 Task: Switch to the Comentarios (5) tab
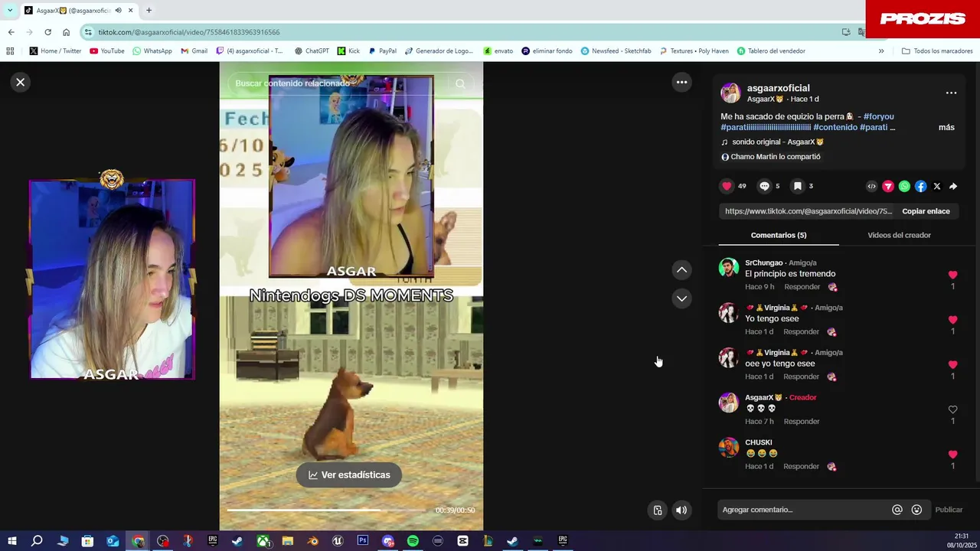[779, 235]
